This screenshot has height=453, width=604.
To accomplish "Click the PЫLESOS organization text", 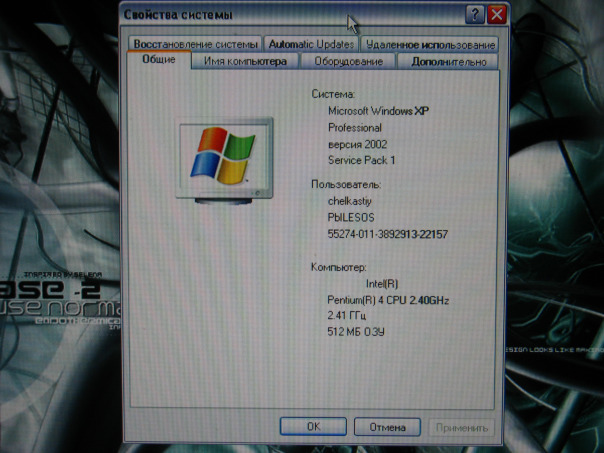I will click(x=351, y=218).
